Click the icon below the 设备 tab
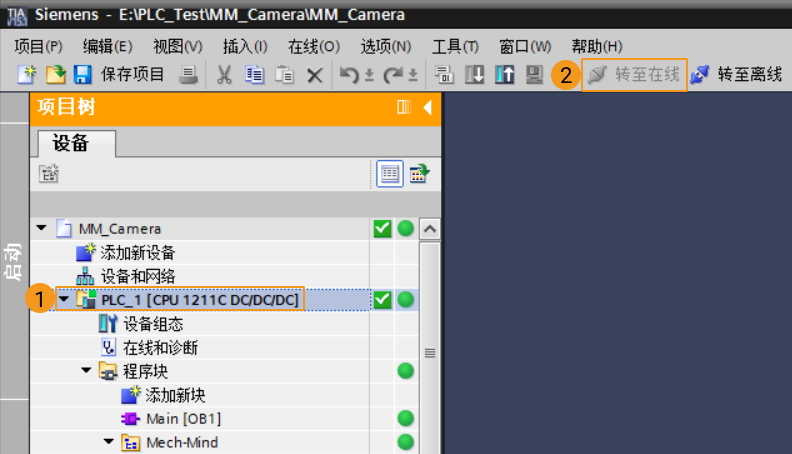 click(49, 174)
